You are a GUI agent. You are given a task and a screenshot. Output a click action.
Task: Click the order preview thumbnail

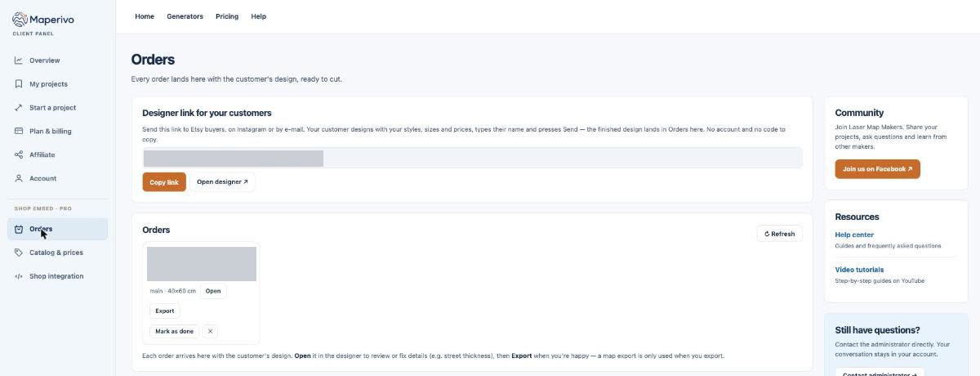pos(202,264)
